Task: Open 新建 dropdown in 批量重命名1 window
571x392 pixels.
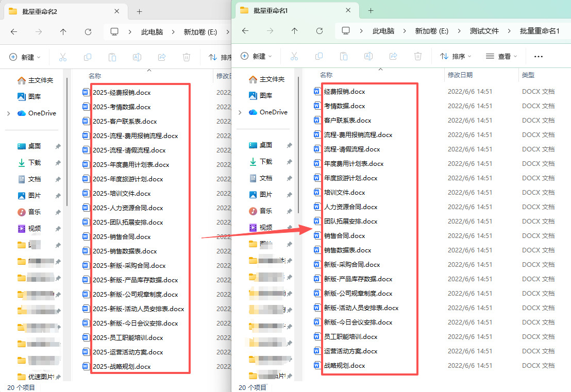Action: point(256,56)
